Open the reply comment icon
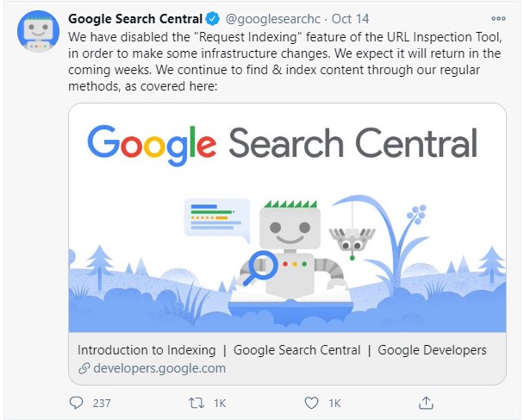Viewport: 524px width, 420px height. point(76,403)
